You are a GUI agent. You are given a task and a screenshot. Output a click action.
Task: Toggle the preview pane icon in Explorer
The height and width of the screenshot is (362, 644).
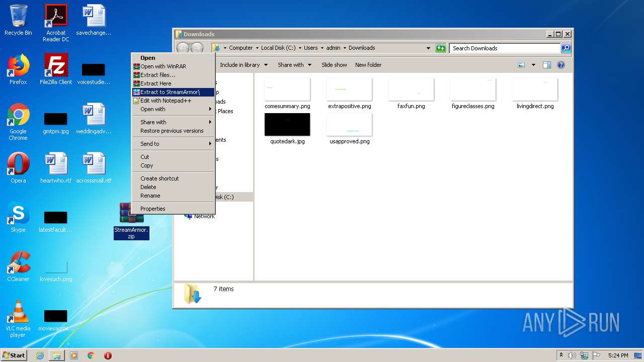point(547,65)
